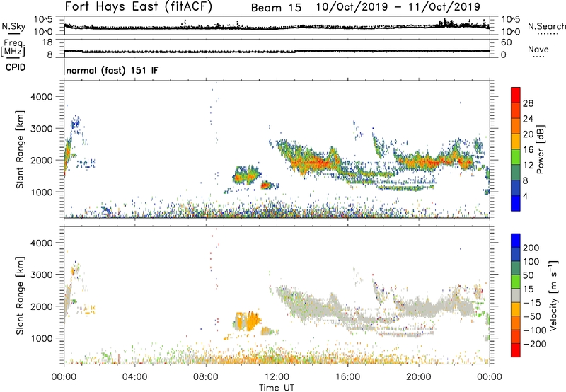Image resolution: width=566 pixels, height=392 pixels.
Task: Click the dark blue 4–8 dB power segment
Action: (516, 188)
